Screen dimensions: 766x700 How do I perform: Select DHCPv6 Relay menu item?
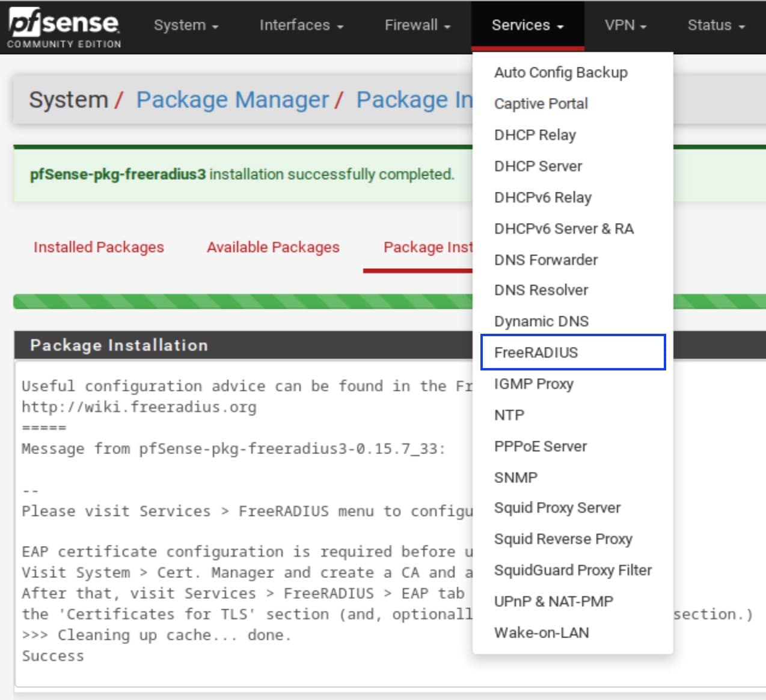tap(572, 197)
